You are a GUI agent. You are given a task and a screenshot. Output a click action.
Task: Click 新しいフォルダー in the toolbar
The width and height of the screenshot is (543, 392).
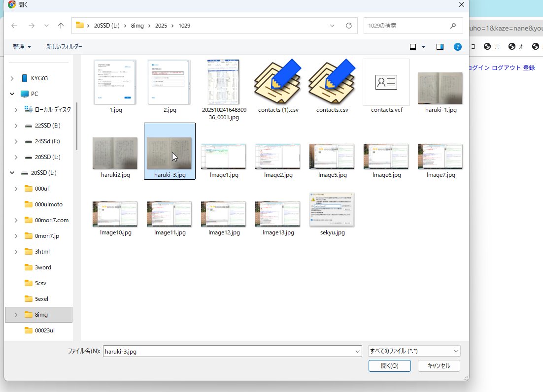pyautogui.click(x=64, y=47)
